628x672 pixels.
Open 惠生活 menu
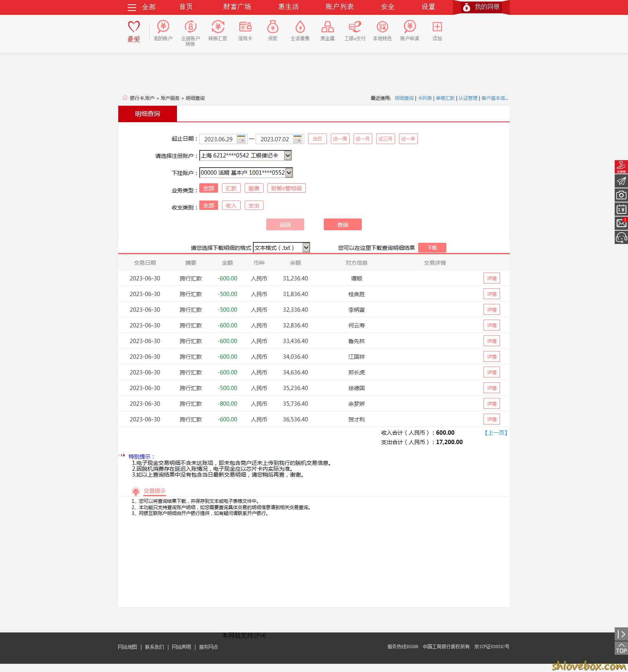click(289, 7)
